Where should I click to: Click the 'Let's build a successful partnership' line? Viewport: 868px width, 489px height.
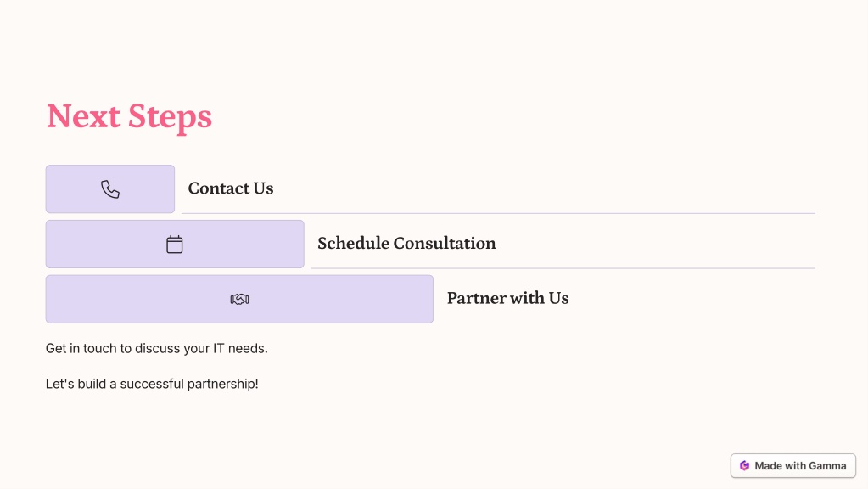pos(152,384)
